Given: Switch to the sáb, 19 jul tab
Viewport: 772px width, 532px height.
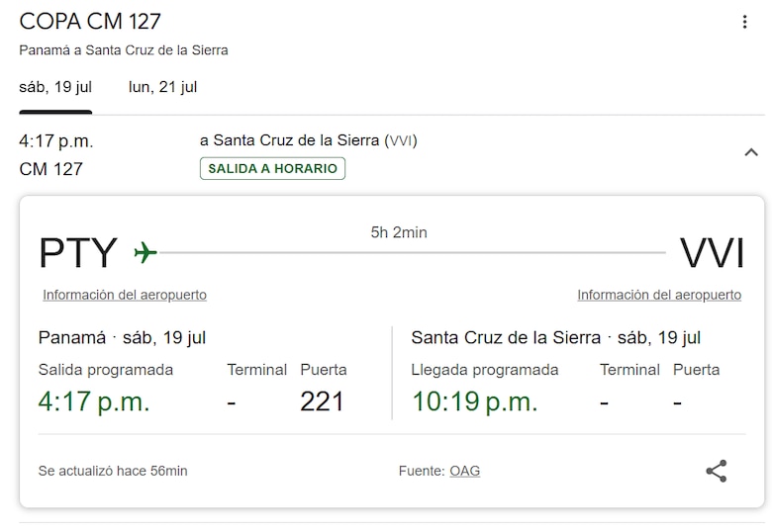Looking at the screenshot, I should [55, 87].
